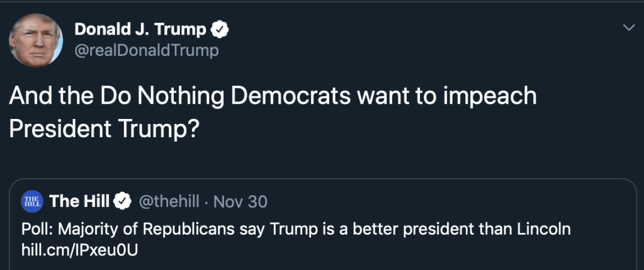Click the verified badge beside Donald J. Trump
The image size is (644, 270).
click(x=220, y=29)
